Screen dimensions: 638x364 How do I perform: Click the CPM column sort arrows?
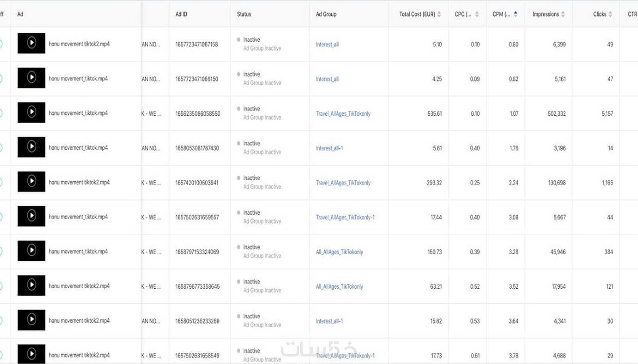(515, 14)
